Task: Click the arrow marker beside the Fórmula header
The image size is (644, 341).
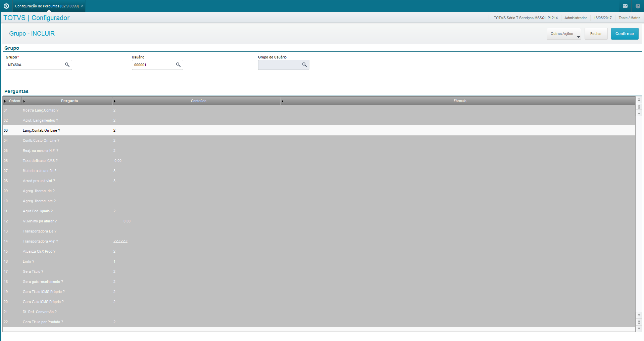Action: (282, 101)
